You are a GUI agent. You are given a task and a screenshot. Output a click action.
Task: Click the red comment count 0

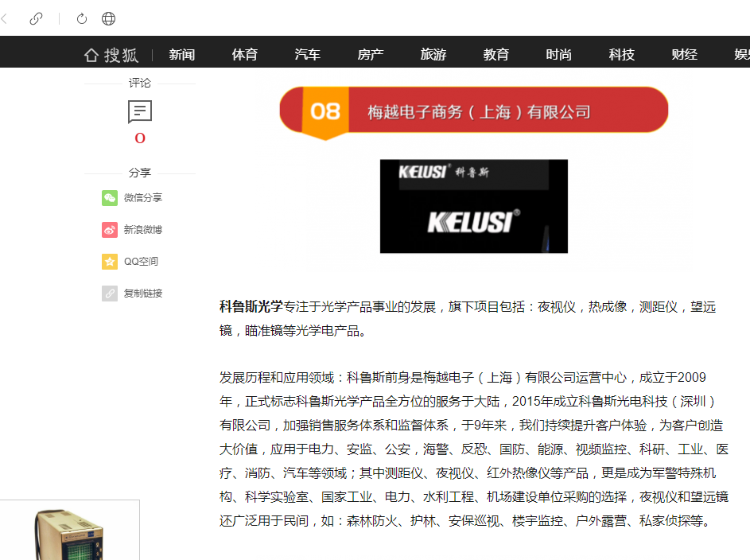tap(140, 138)
